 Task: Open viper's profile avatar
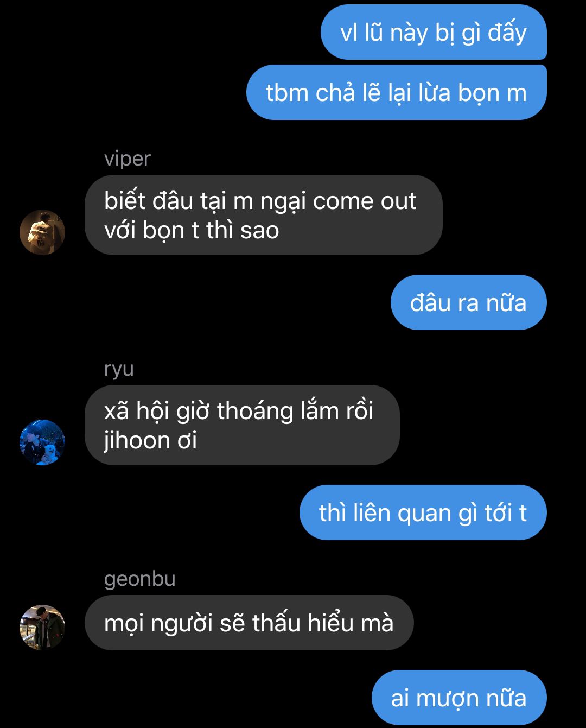pyautogui.click(x=42, y=232)
